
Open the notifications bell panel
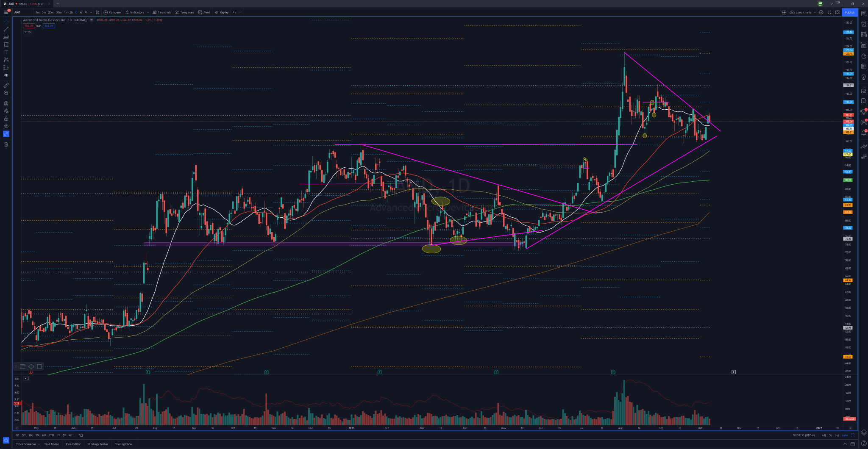(864, 133)
